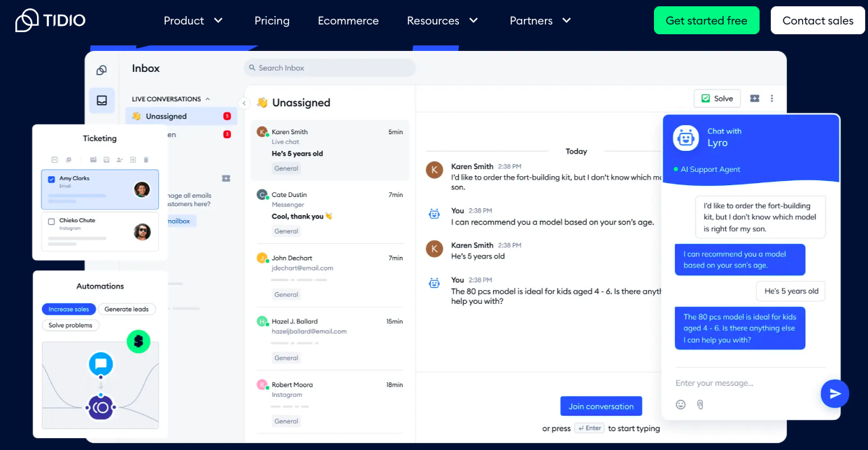This screenshot has width=868, height=450.
Task: Click the green dollar icon in the Automations flow
Action: [x=138, y=342]
